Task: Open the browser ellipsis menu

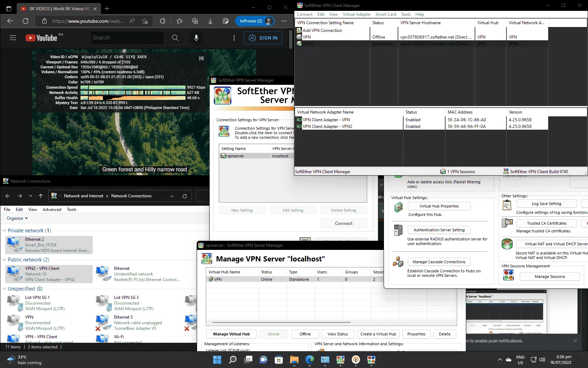Action: [x=284, y=21]
